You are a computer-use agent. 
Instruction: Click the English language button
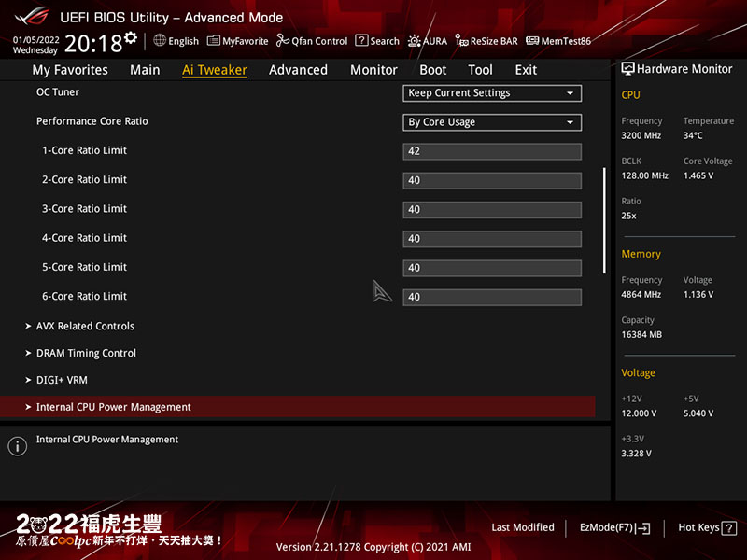click(176, 41)
